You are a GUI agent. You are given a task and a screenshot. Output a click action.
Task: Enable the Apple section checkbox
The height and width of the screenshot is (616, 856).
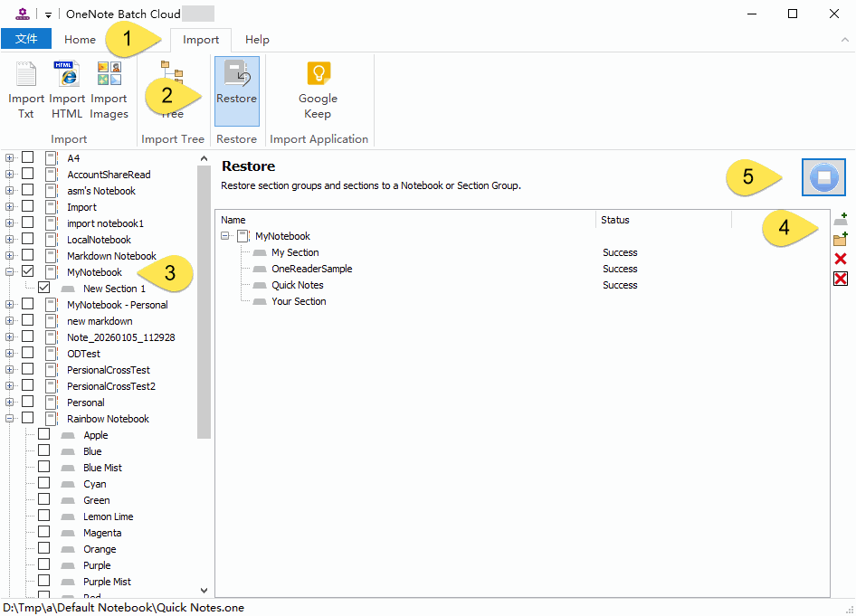coord(44,434)
